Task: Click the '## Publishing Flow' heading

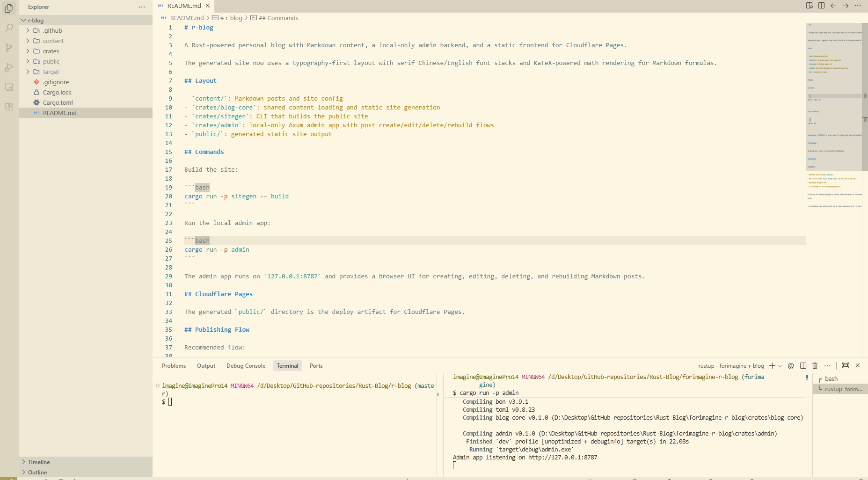Action: pyautogui.click(x=217, y=330)
